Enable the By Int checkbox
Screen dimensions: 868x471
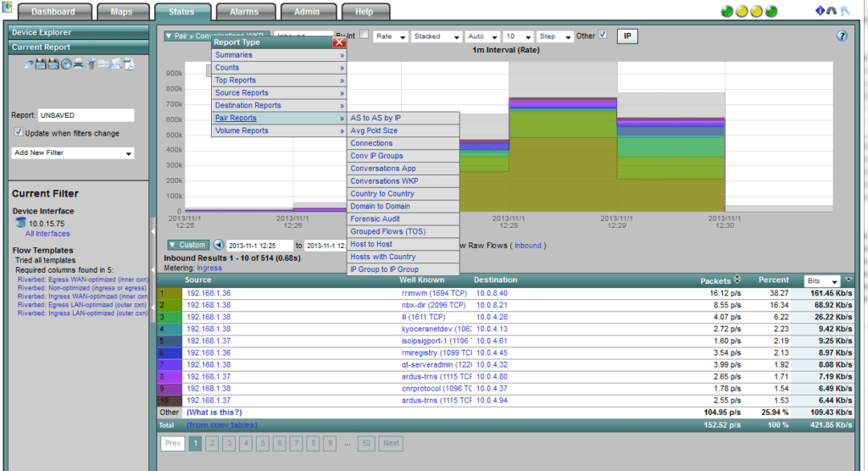364,36
